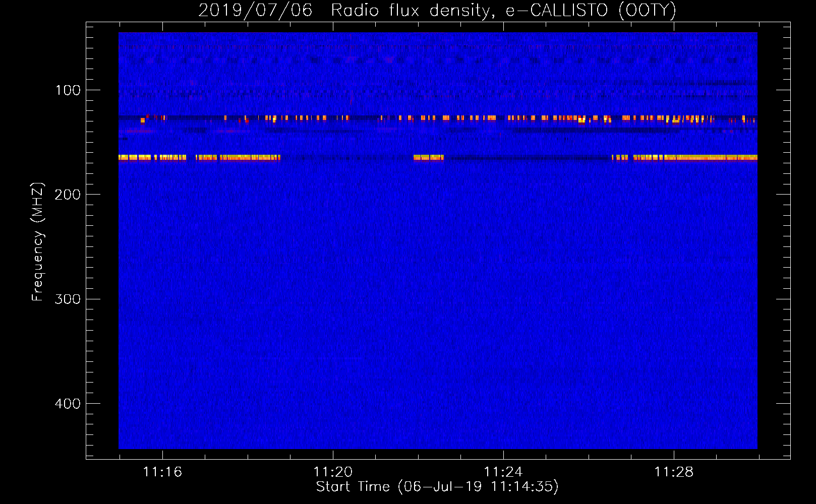Click the 11:24 time tick label
Image resolution: width=816 pixels, height=504 pixels.
[x=503, y=472]
